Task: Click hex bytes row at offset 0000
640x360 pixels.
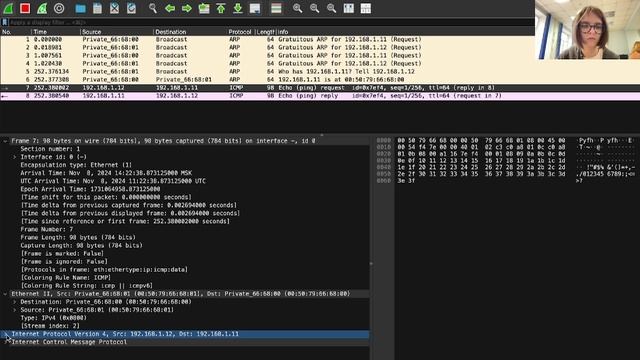Action: (482, 140)
